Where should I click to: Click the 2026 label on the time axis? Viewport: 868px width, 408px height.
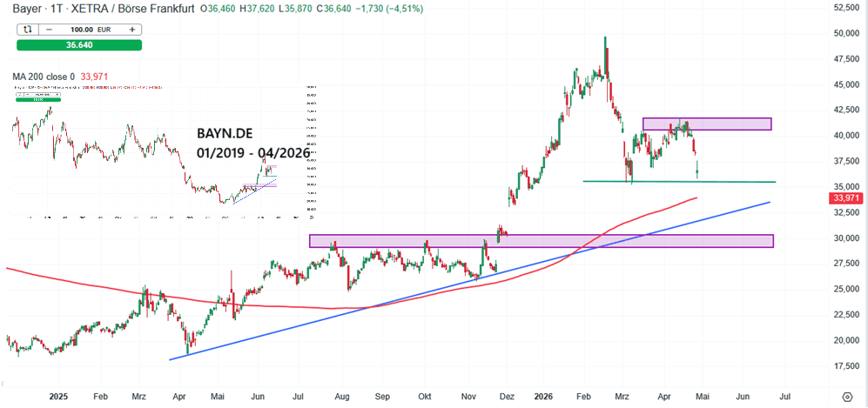point(543,397)
